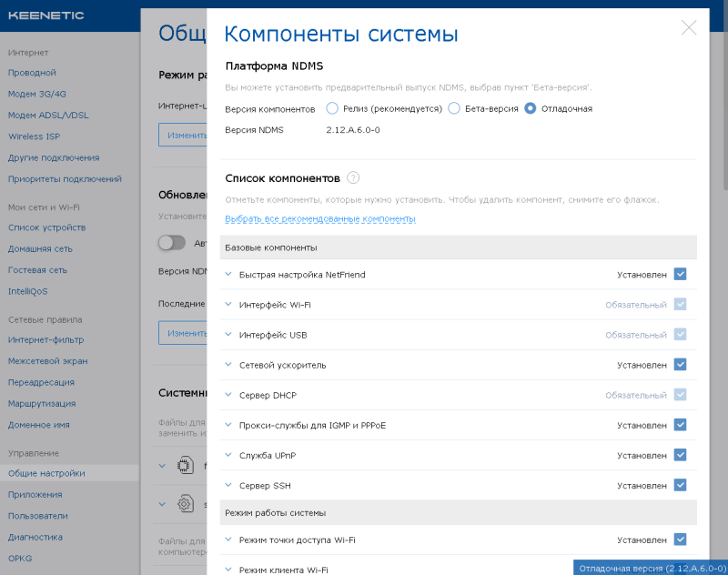The width and height of the screenshot is (728, 575).
Task: Open Межсетевой экран in sidebar
Action: tap(48, 361)
